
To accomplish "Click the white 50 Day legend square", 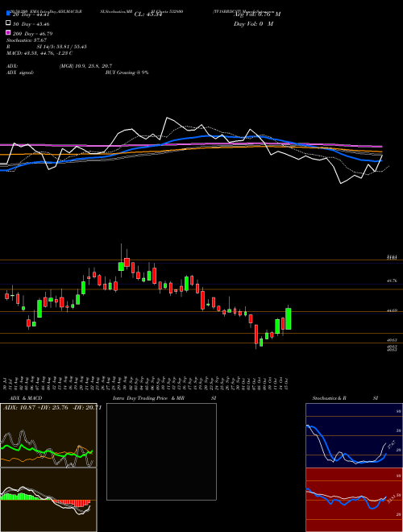I will click(8, 23).
